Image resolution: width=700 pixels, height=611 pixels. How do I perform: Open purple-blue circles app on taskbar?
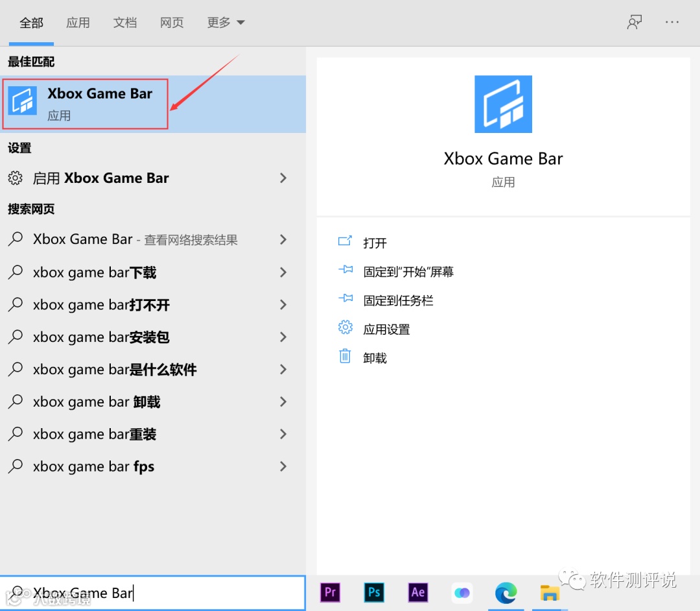point(462,593)
